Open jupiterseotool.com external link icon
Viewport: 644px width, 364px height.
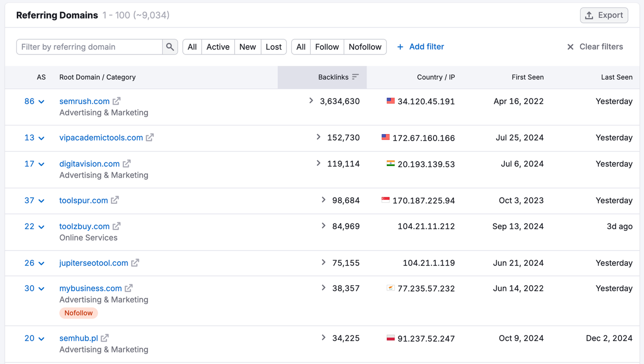tap(135, 263)
